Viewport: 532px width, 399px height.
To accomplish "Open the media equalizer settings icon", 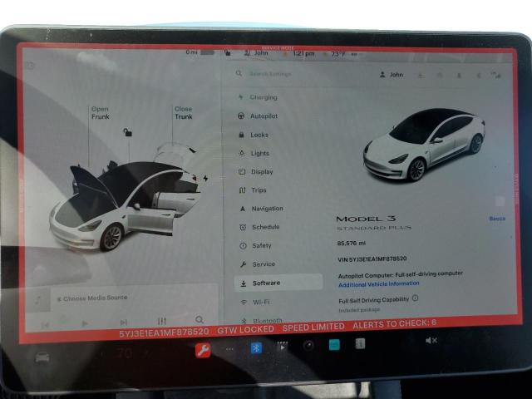I will tap(162, 321).
